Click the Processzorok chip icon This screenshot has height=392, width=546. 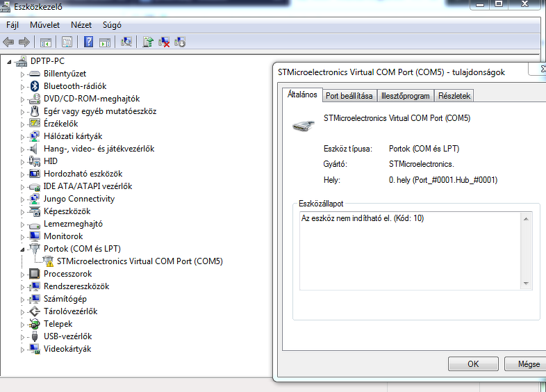[x=35, y=274]
